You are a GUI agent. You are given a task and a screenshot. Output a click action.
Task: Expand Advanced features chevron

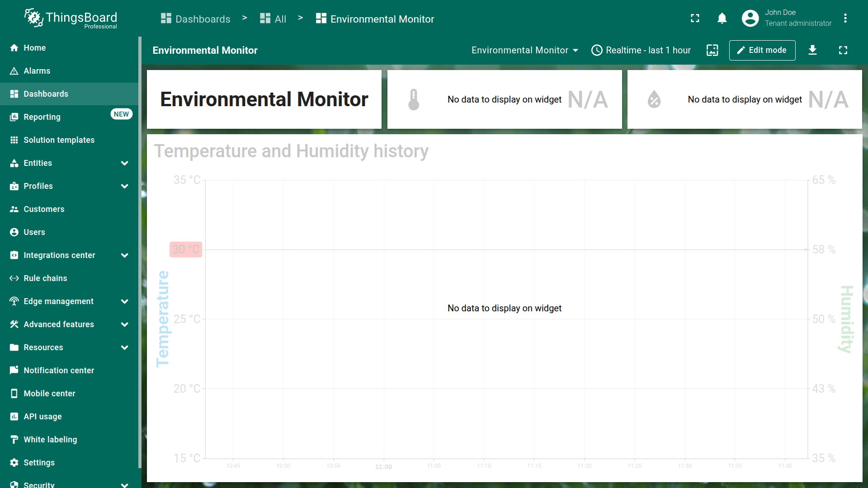(124, 324)
